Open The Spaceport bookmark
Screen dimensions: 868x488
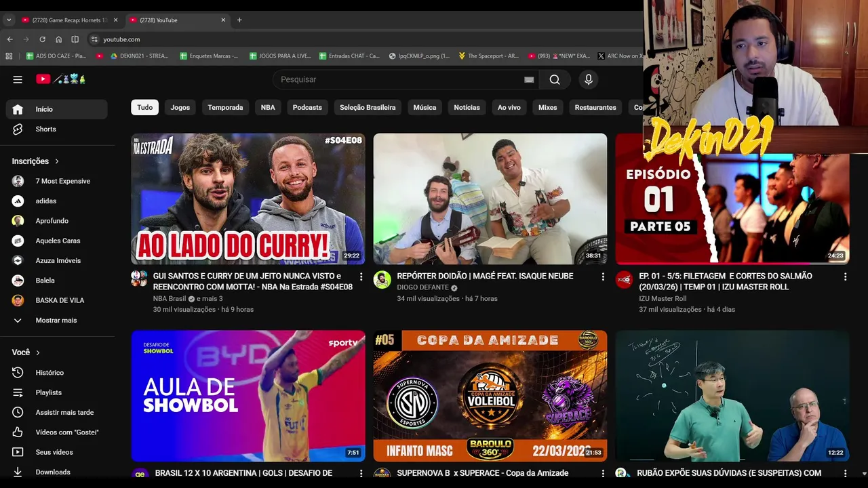pos(488,56)
